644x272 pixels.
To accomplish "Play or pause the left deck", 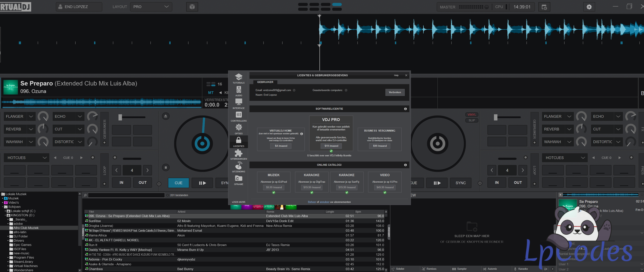I will 202,183.
